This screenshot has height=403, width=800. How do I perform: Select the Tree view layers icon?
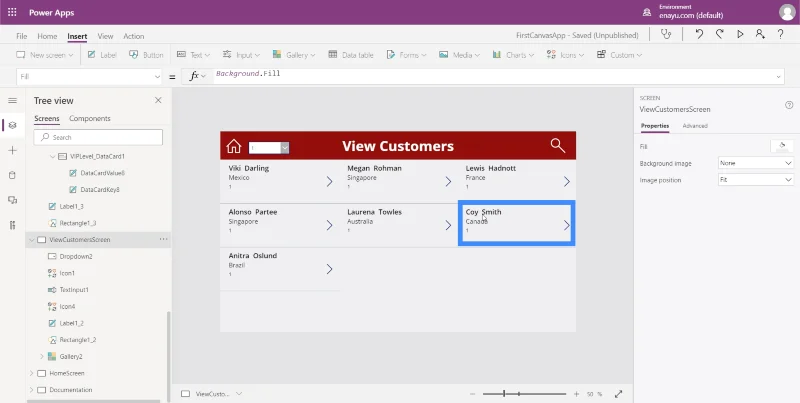pyautogui.click(x=12, y=125)
